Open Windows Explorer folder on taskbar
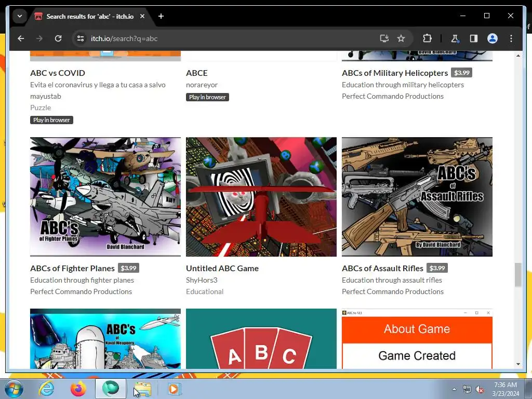The image size is (532, 399). [x=142, y=389]
